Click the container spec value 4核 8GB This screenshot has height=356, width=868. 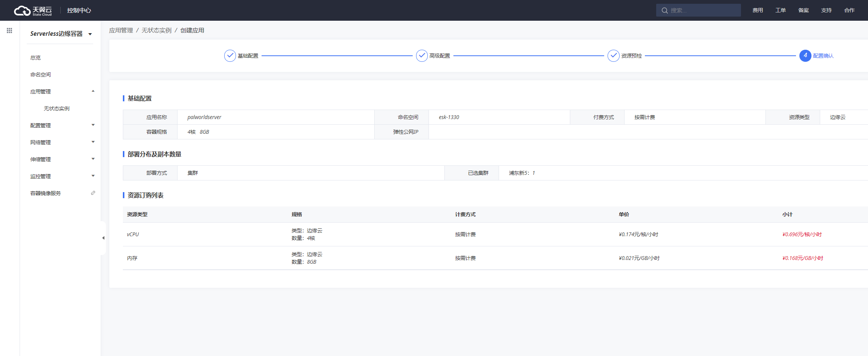click(x=198, y=132)
